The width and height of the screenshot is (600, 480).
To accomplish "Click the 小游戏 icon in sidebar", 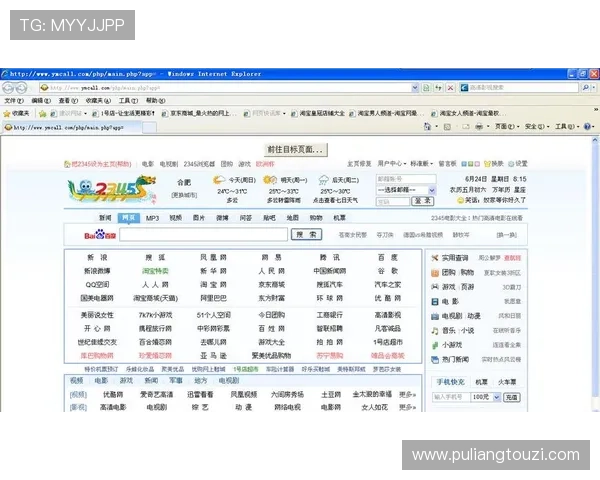I will pyautogui.click(x=435, y=345).
